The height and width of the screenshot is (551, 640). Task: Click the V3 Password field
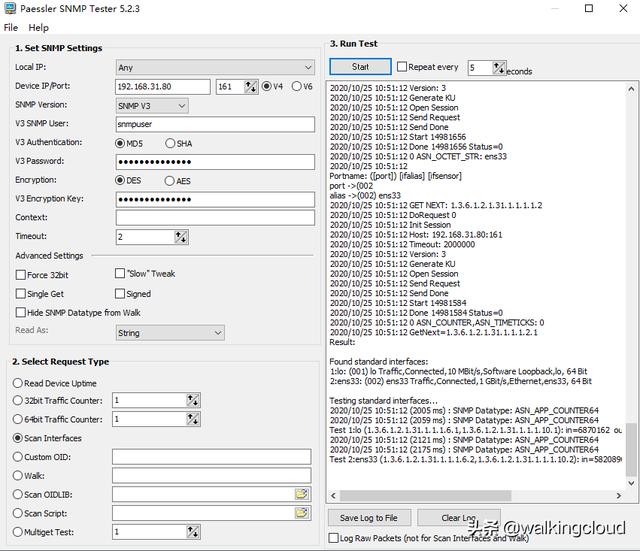pyautogui.click(x=215, y=162)
